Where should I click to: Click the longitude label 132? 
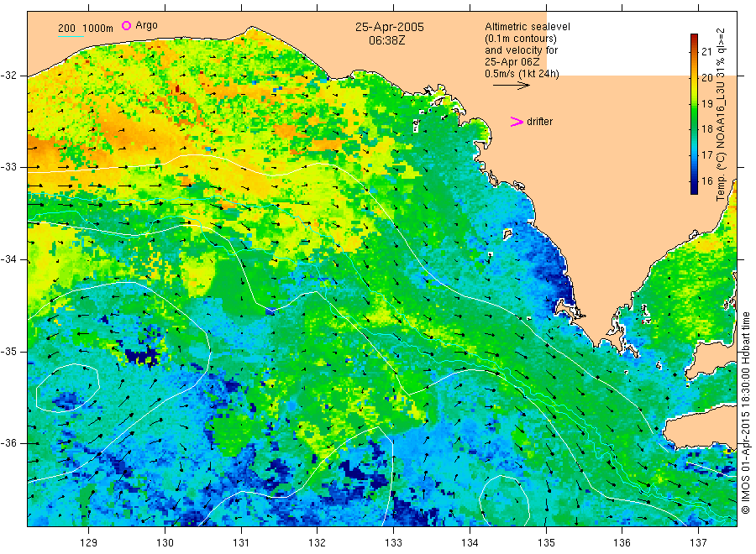pos(318,543)
